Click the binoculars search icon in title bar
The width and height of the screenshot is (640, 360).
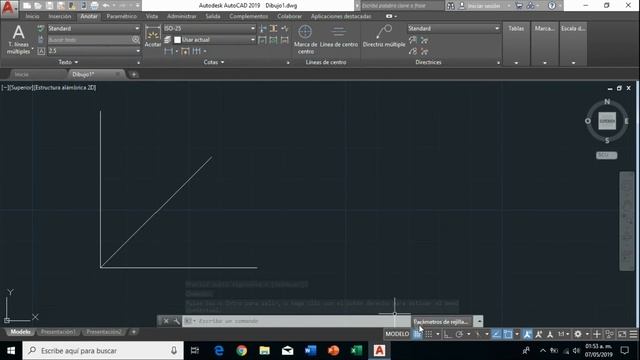[451, 6]
